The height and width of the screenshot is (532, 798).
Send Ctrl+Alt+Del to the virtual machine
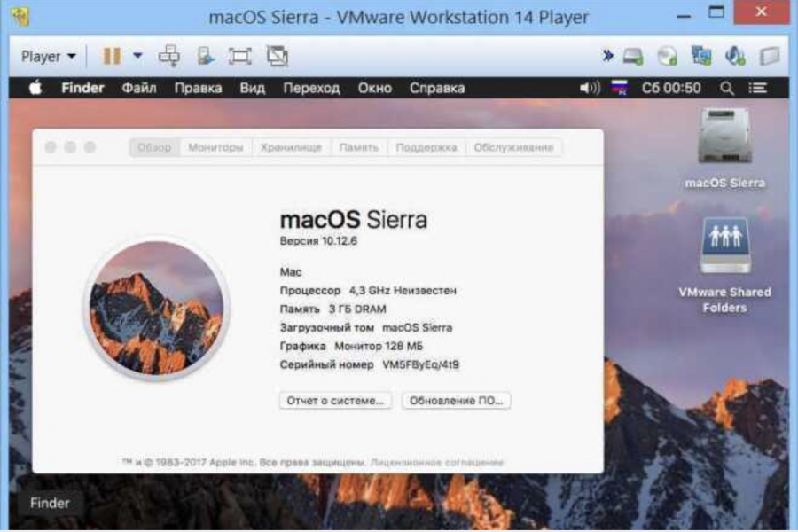169,56
